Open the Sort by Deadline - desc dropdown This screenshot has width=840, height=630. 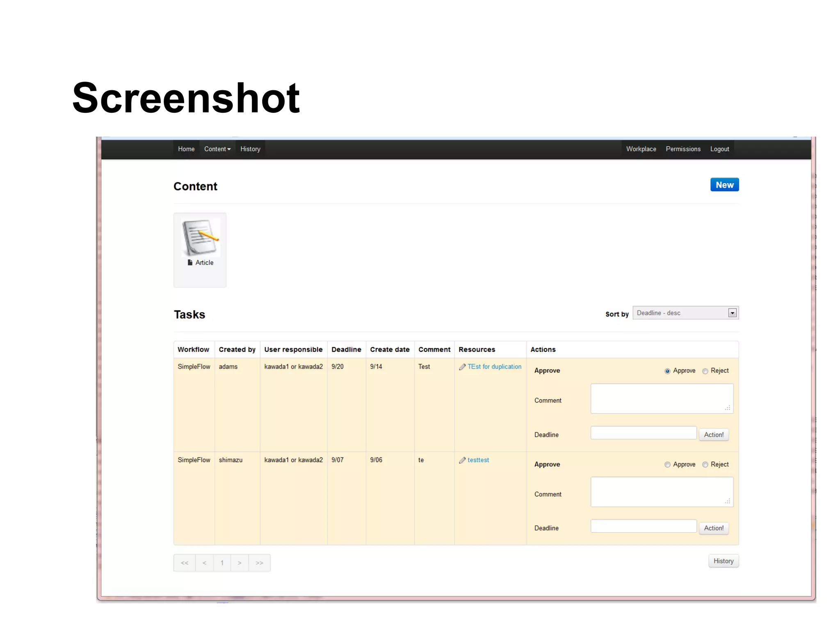click(685, 313)
